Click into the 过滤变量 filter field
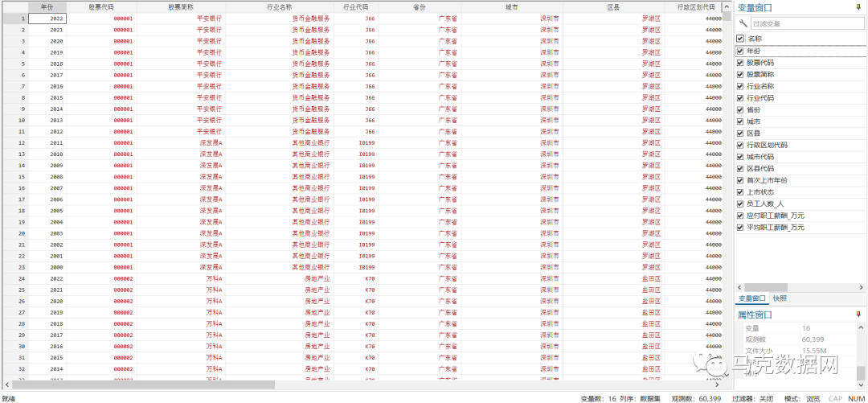The height and width of the screenshot is (403, 868). pos(808,24)
